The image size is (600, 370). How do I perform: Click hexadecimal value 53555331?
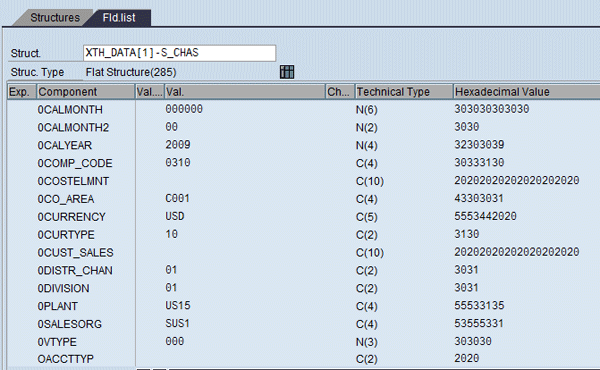point(479,323)
